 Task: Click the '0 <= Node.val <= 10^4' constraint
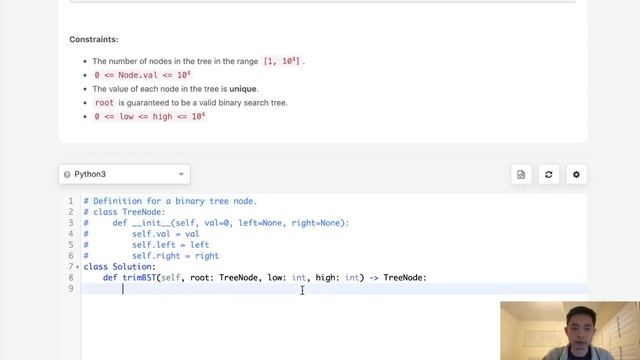pos(142,75)
